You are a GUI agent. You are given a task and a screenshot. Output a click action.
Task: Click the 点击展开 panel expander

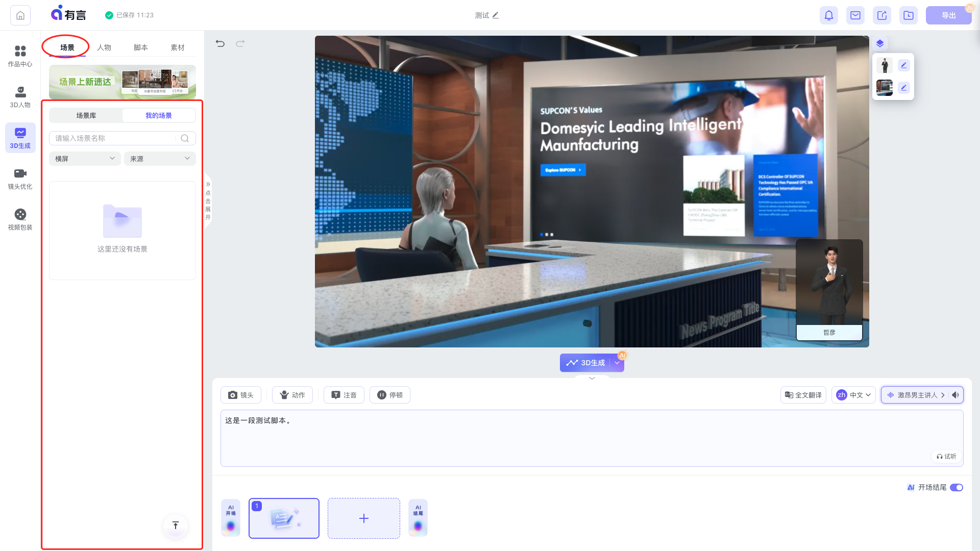208,201
